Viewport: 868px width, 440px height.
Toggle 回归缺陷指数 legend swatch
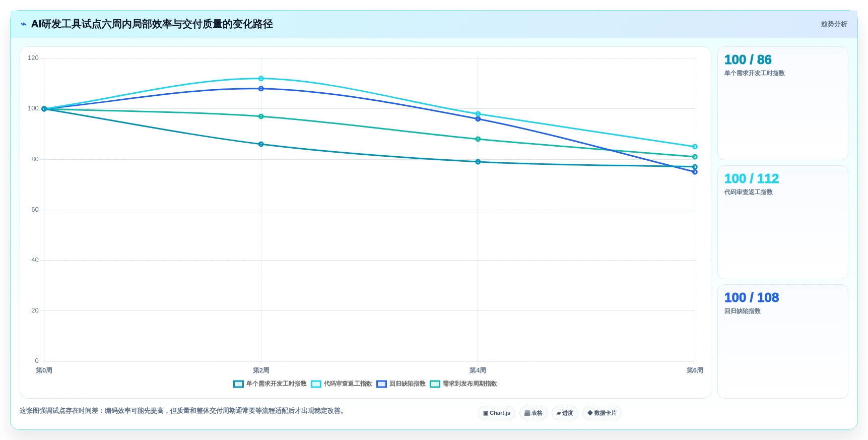click(x=381, y=384)
